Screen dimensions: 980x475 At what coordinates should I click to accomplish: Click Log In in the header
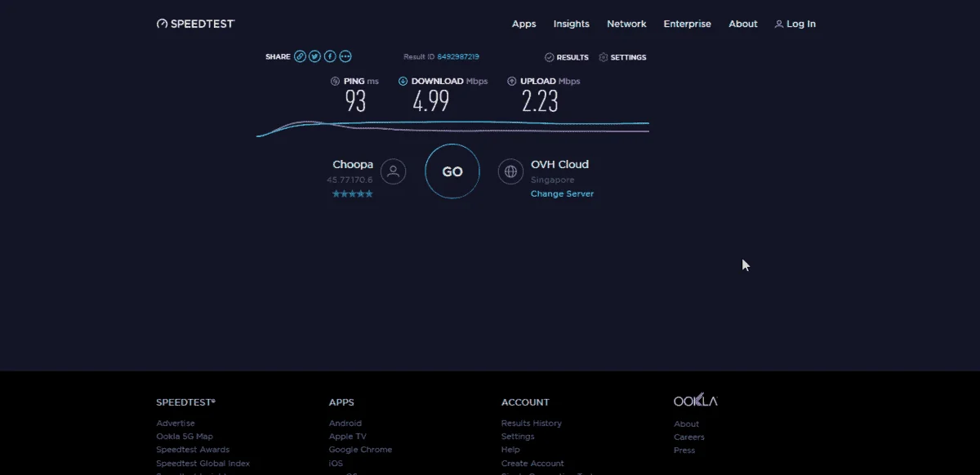click(x=795, y=24)
